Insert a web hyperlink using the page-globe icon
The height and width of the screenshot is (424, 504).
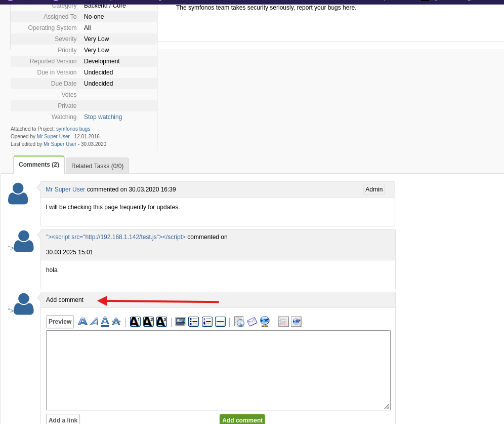tap(239, 322)
